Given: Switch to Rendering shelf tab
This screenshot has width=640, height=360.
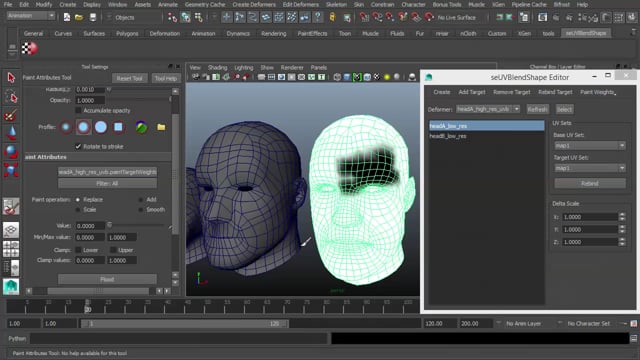Looking at the screenshot, I should pos(273,33).
